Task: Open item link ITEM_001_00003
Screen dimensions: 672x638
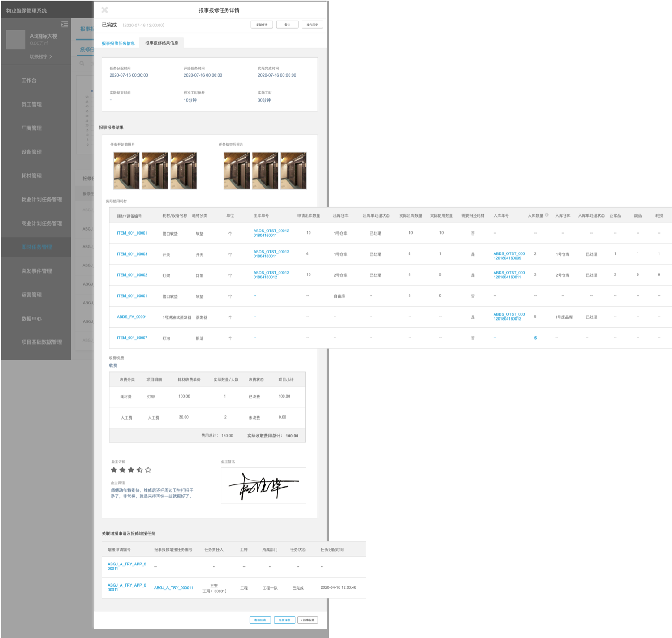Action: pos(132,254)
